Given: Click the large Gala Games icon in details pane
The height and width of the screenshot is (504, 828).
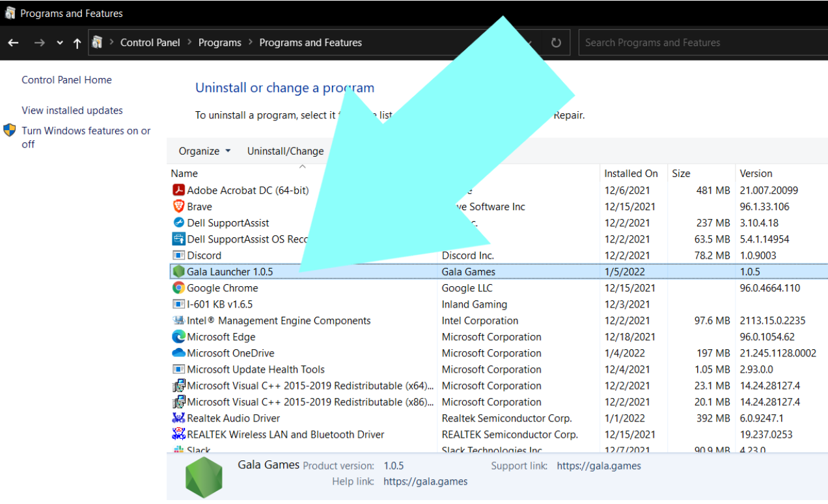Looking at the screenshot, I should 204,479.
